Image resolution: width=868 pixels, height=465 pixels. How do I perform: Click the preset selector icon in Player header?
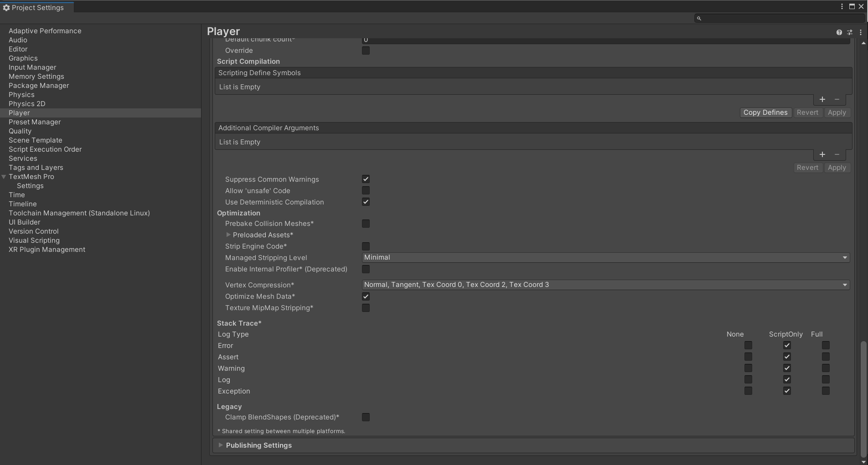tap(850, 32)
